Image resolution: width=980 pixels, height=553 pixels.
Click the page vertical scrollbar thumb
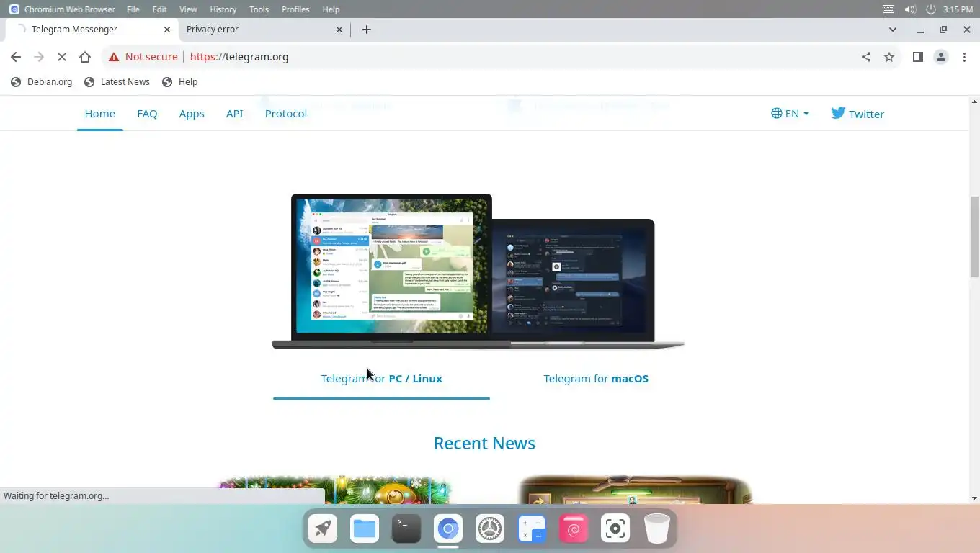(974, 236)
